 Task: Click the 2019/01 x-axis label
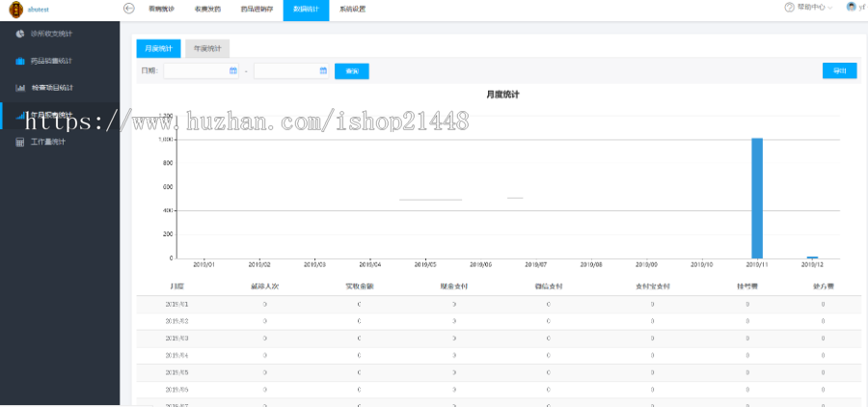pos(204,264)
